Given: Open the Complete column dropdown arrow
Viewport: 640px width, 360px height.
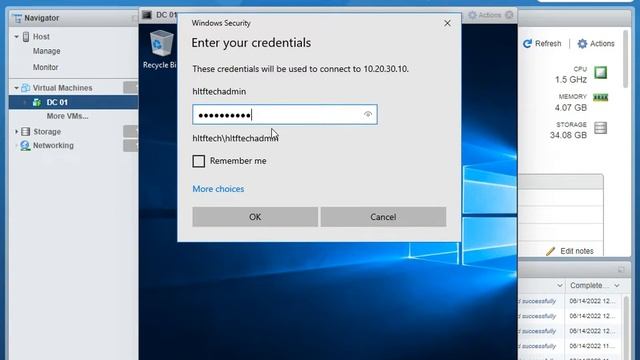Looking at the screenshot, I should click(x=617, y=285).
